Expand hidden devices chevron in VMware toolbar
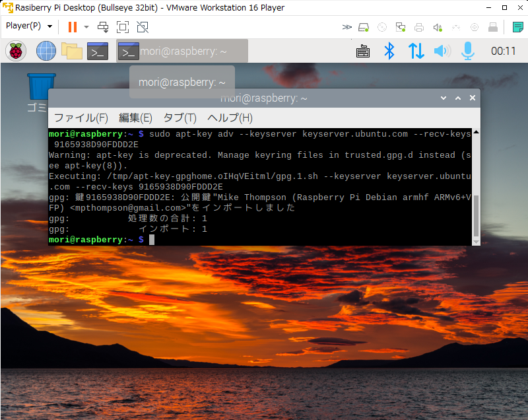 (x=347, y=27)
